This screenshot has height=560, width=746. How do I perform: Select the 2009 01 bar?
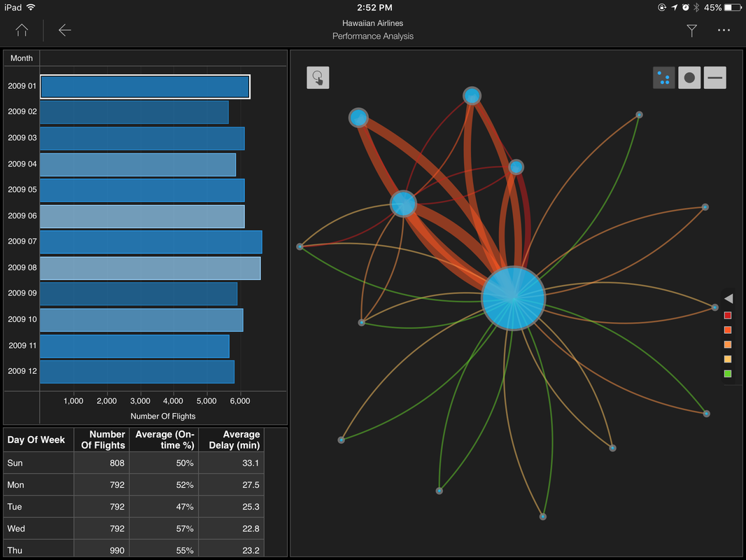pyautogui.click(x=145, y=87)
